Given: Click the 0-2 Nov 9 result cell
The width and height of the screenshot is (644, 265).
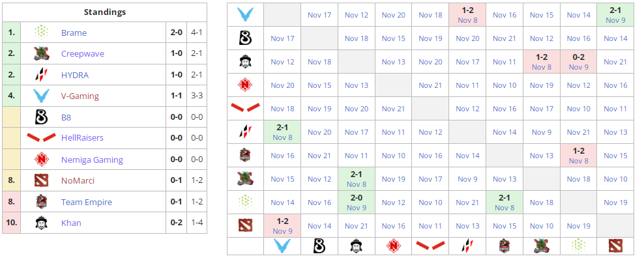Looking at the screenshot, I should tap(579, 62).
